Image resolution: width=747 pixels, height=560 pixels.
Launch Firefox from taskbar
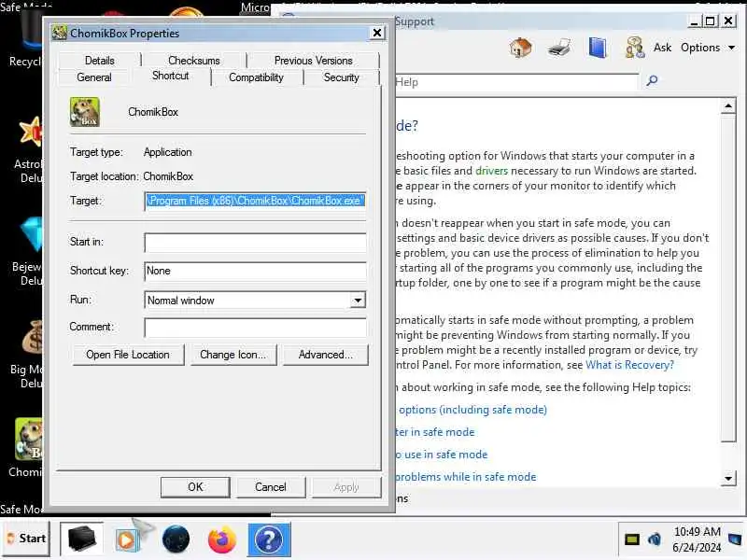221,539
